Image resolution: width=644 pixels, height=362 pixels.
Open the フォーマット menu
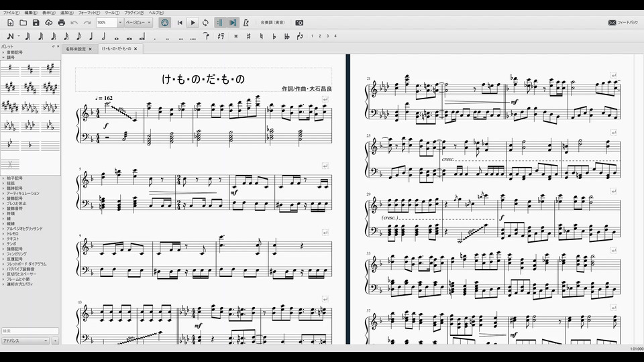click(x=89, y=13)
